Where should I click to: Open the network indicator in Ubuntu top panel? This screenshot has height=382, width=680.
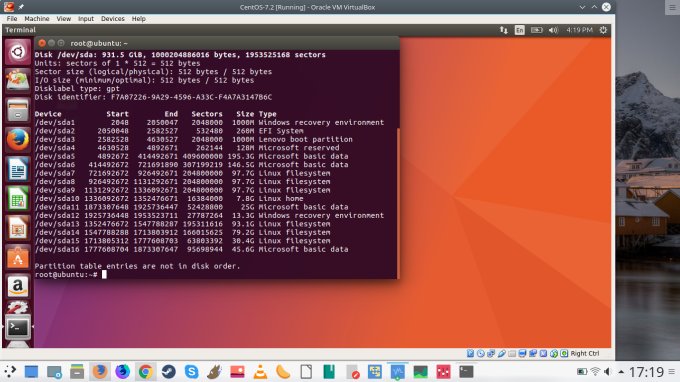tap(503, 30)
